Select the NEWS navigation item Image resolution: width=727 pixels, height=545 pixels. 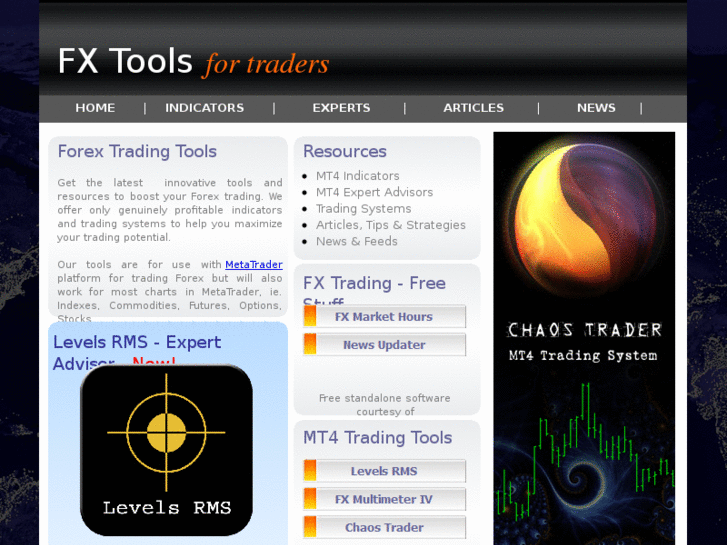[596, 108]
